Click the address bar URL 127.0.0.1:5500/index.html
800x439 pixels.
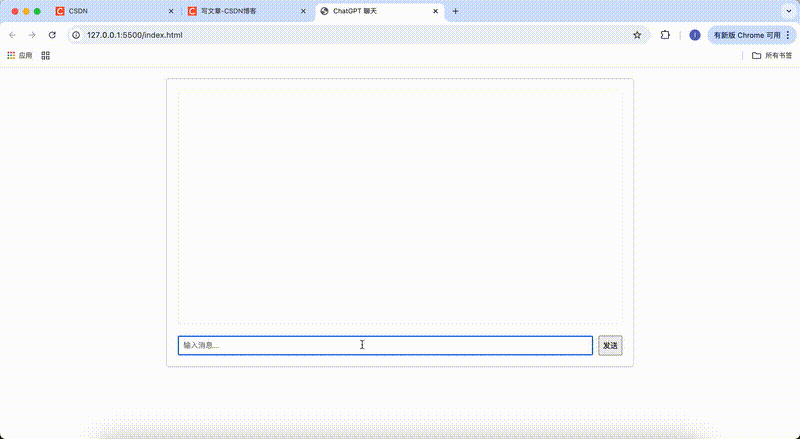[x=135, y=35]
